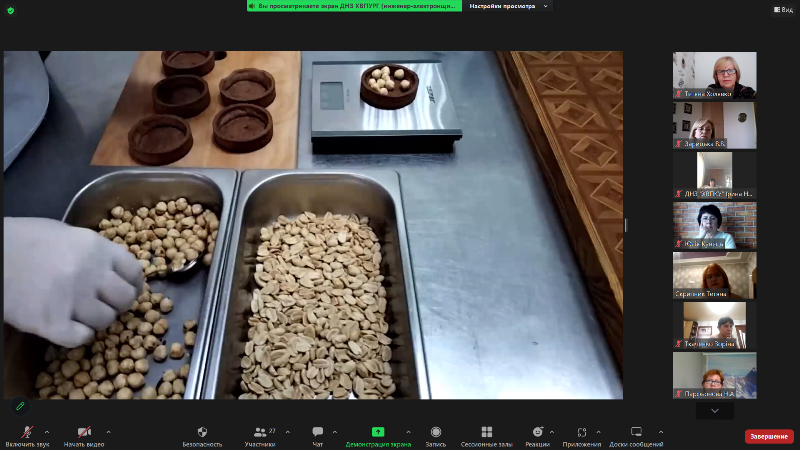
Task: Click the gallery divider handle beside shared screen
Action: (626, 225)
